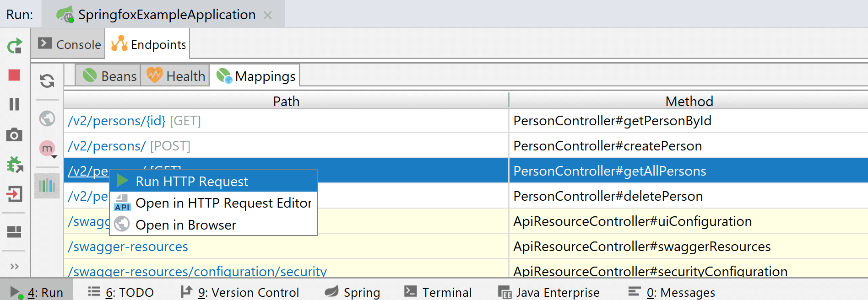868x300 pixels.
Task: Click the camera thread dump icon
Action: pyautogui.click(x=15, y=135)
